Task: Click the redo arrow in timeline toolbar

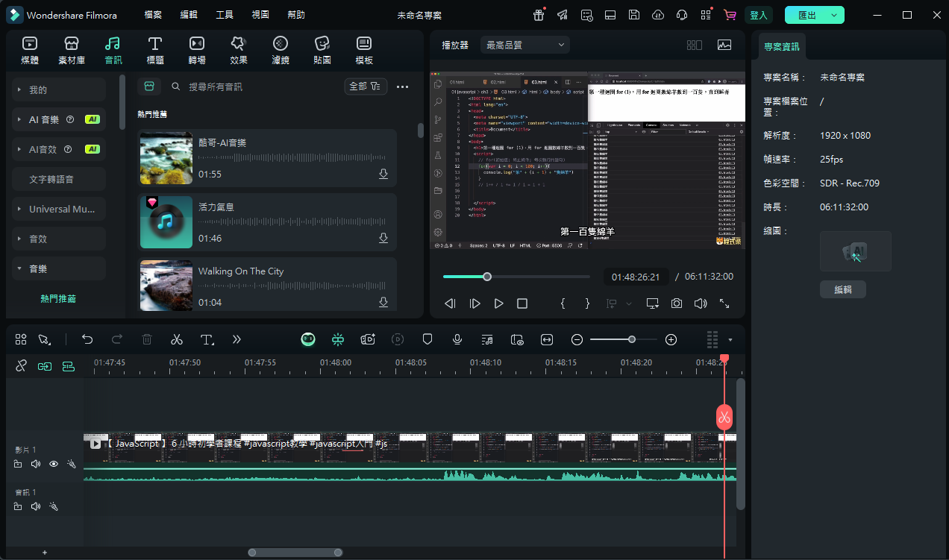Action: pos(117,339)
